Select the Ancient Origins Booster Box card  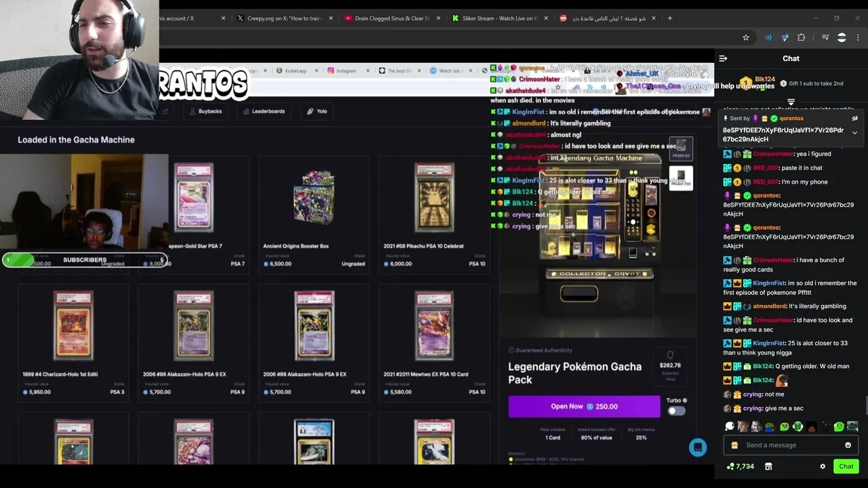coord(314,216)
